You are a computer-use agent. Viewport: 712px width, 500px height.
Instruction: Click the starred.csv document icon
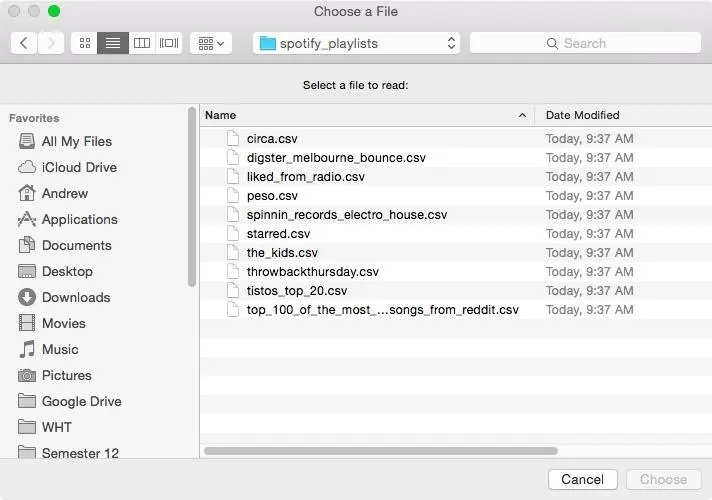pyautogui.click(x=233, y=233)
